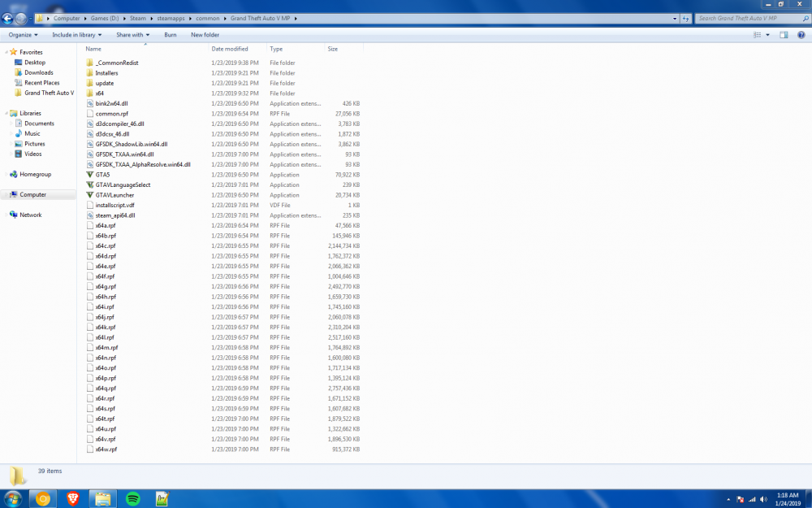Viewport: 812px width, 508px height.
Task: Toggle the preview pane icon
Action: point(784,35)
